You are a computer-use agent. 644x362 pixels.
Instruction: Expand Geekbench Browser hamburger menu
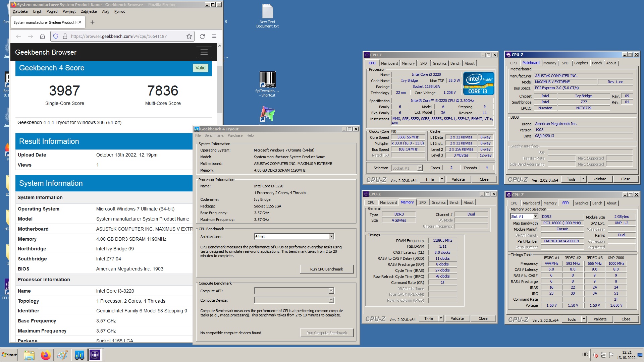(x=204, y=52)
